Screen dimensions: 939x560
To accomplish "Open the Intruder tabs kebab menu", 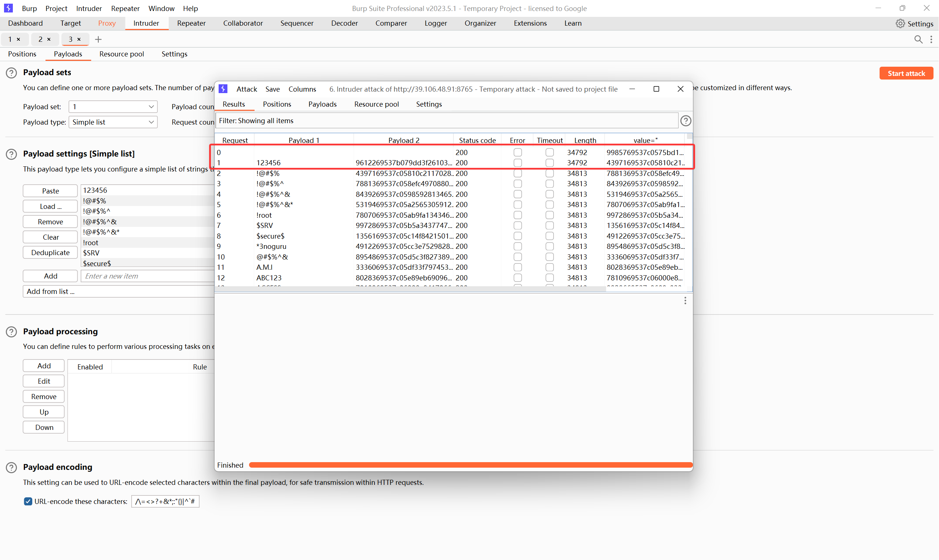I will pos(931,39).
